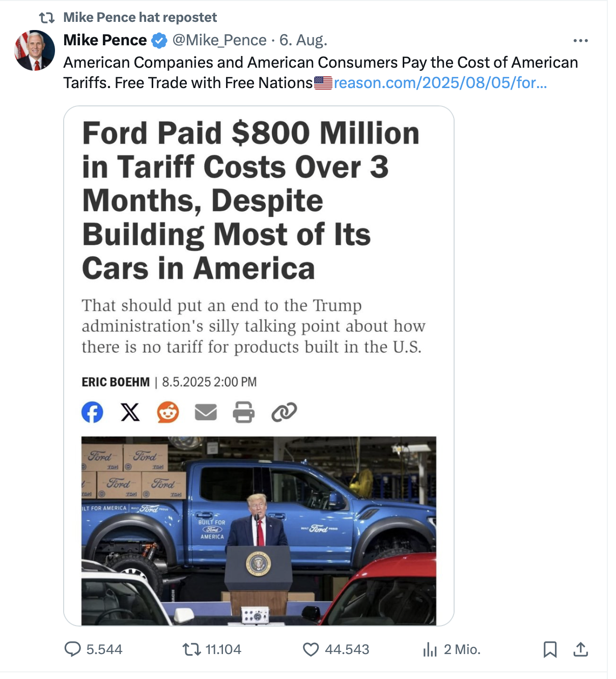The height and width of the screenshot is (679, 616).
Task: Click the Facebook share icon in article
Action: click(x=92, y=412)
